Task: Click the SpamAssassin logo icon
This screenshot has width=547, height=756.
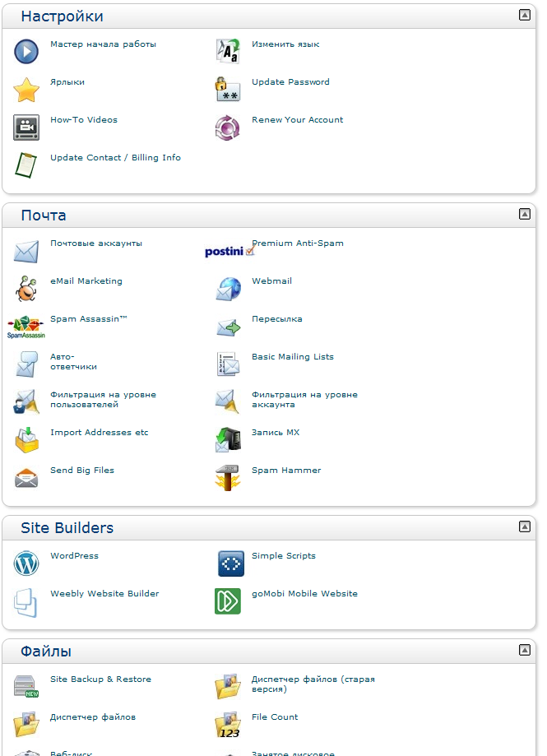Action: coord(26,327)
